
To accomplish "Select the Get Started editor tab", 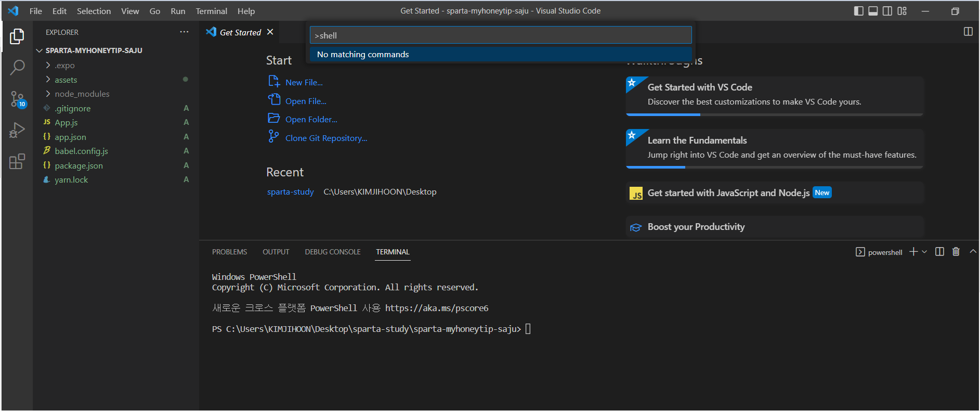I will tap(240, 32).
